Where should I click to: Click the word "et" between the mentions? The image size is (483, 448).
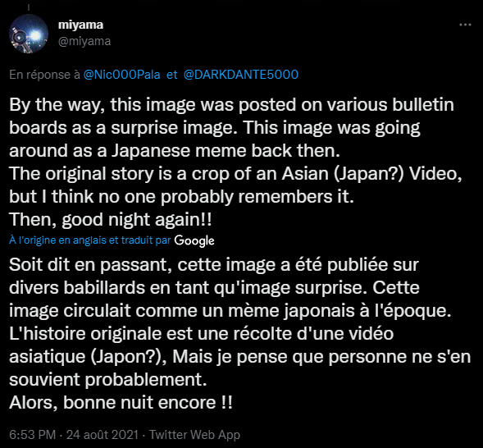[x=172, y=75]
